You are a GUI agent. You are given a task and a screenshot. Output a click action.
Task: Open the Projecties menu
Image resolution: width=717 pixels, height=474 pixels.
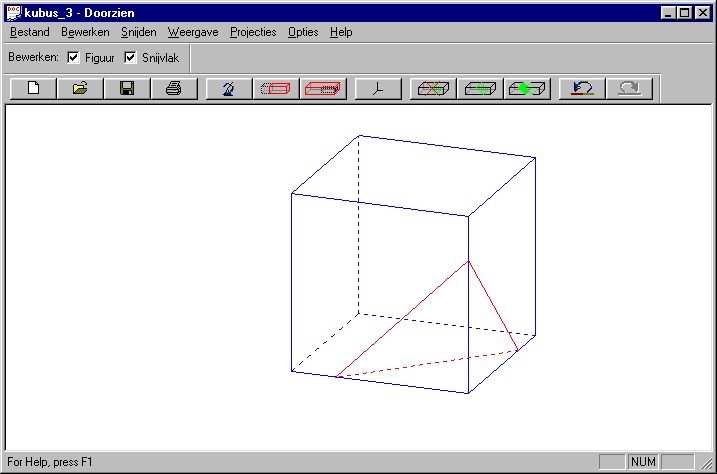[253, 32]
